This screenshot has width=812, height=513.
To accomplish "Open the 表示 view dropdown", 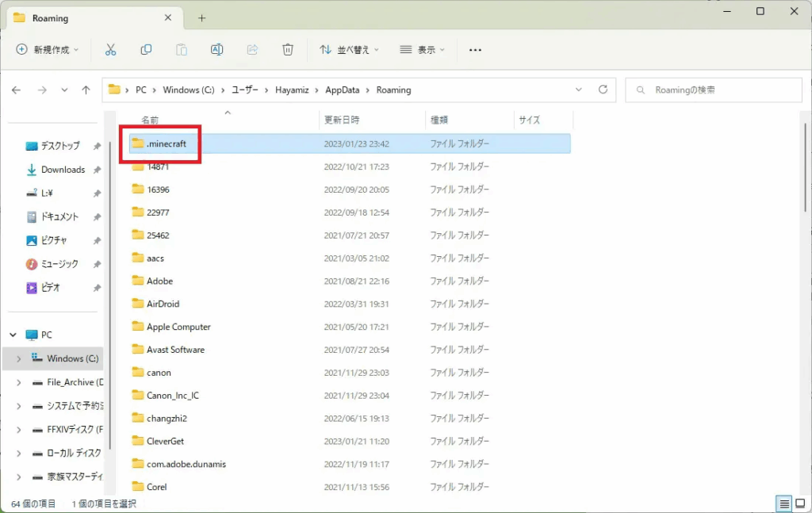I will point(422,49).
